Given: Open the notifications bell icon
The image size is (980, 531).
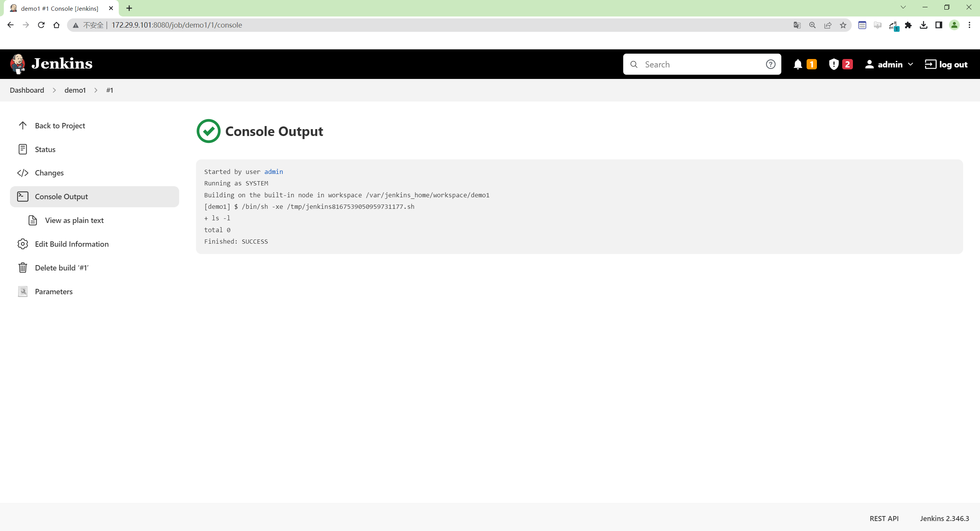Looking at the screenshot, I should [x=798, y=64].
